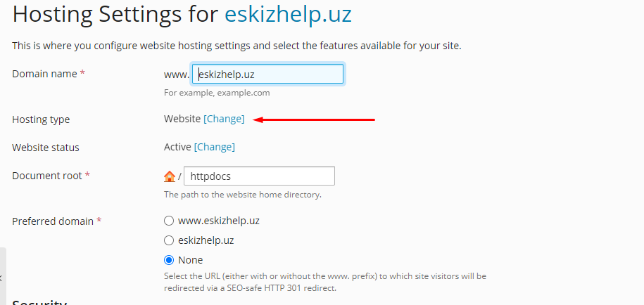Click the Document root field label

46,176
